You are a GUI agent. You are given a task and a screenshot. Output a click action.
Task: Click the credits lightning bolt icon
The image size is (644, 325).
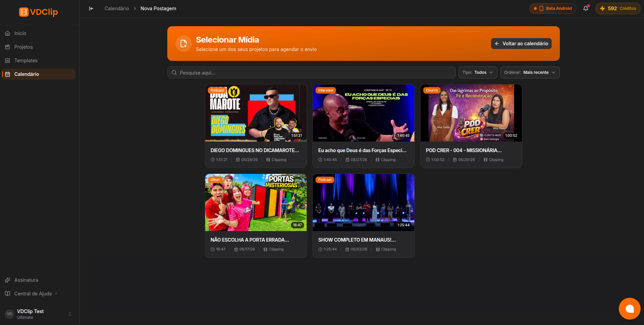tap(602, 9)
